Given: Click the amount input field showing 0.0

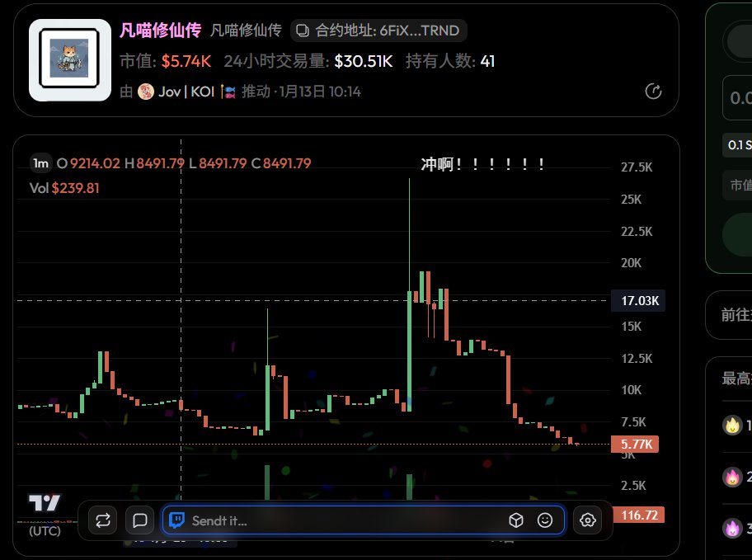Looking at the screenshot, I should [x=738, y=98].
